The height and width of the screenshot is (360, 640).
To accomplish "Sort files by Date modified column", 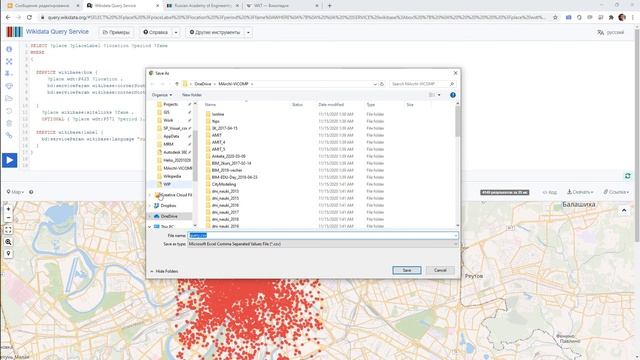I will (331, 105).
